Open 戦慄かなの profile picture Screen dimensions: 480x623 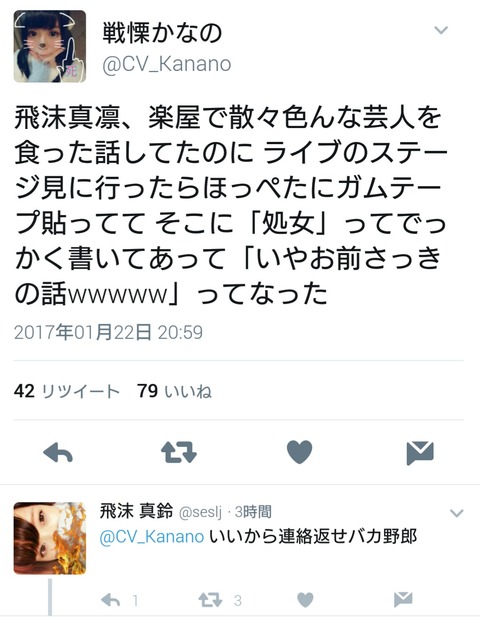click(50, 46)
